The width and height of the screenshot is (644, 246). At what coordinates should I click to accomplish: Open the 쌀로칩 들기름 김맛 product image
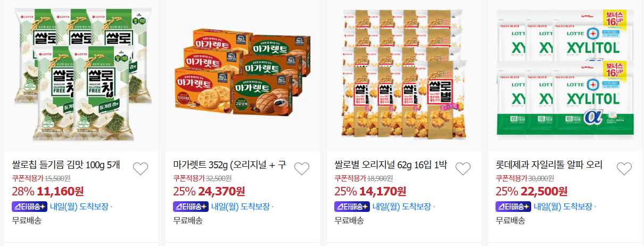[x=81, y=75]
